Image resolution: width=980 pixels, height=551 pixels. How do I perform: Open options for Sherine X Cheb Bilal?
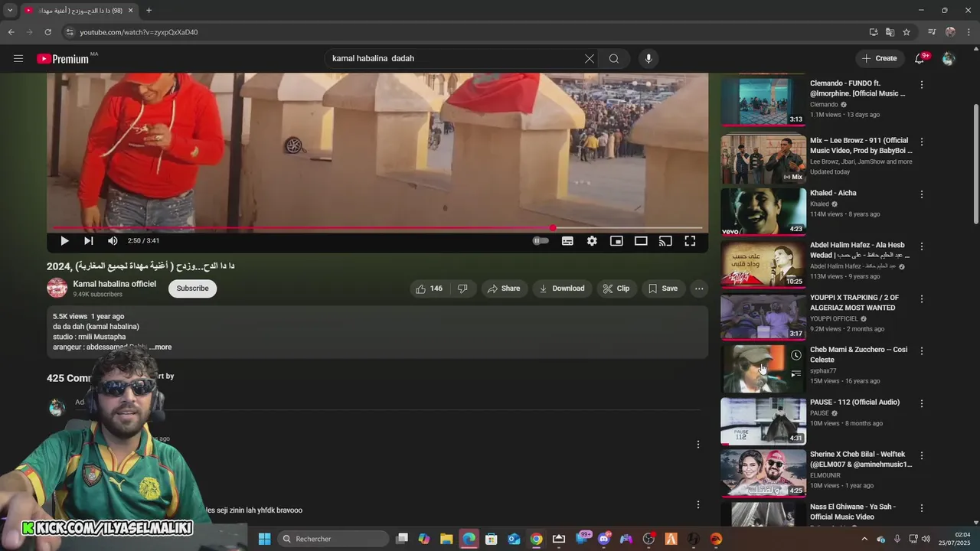click(x=922, y=455)
